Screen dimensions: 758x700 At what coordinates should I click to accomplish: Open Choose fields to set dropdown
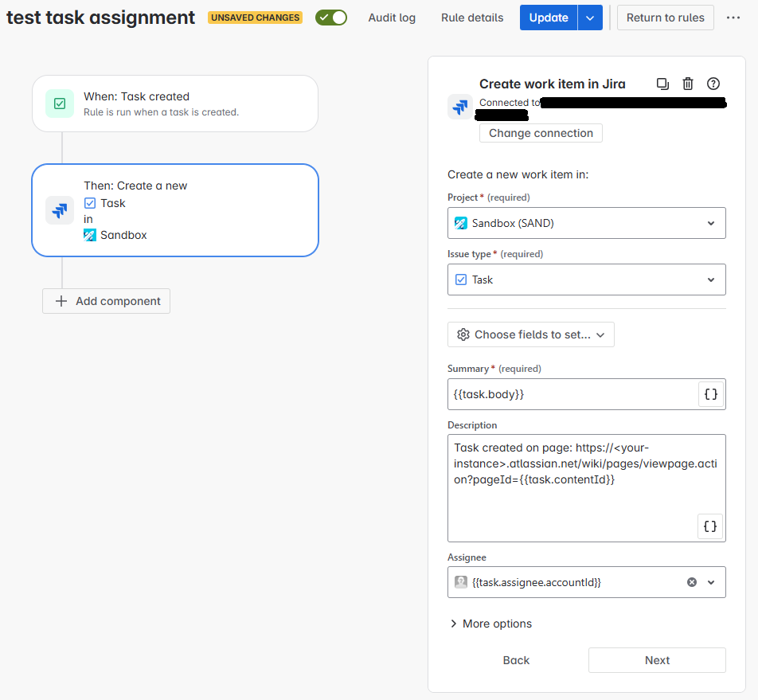click(531, 334)
